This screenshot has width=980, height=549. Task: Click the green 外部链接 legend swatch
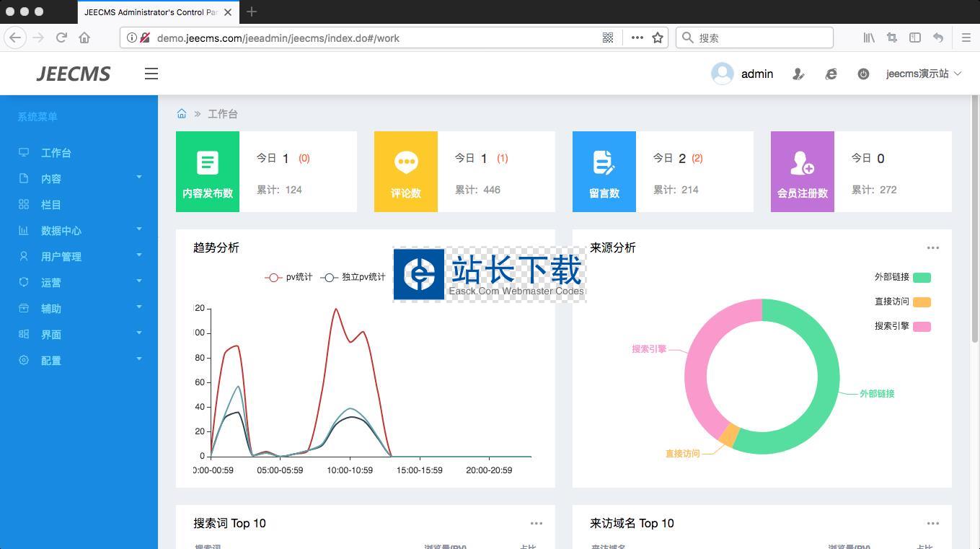[x=922, y=278]
